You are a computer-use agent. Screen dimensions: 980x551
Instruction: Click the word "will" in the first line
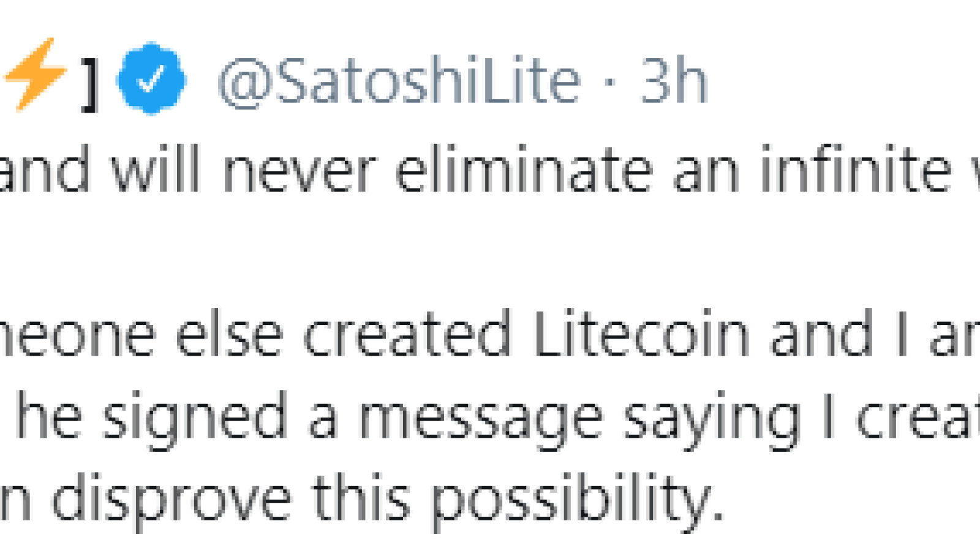tap(156, 169)
